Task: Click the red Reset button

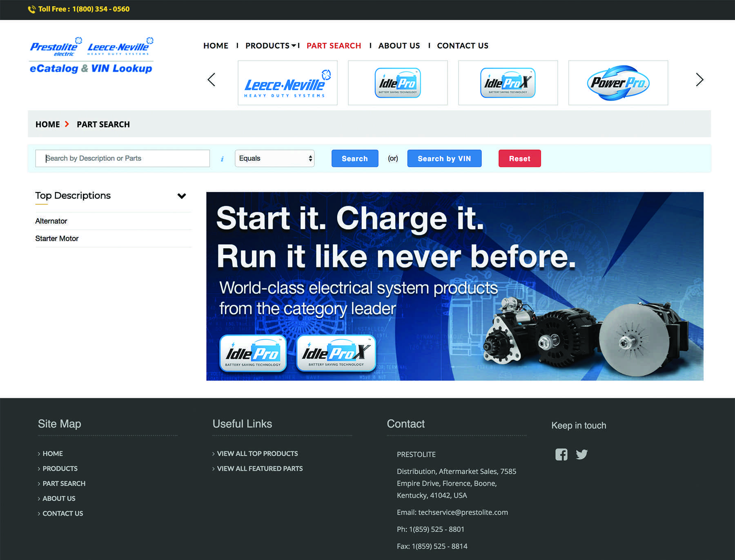Action: coord(519,158)
